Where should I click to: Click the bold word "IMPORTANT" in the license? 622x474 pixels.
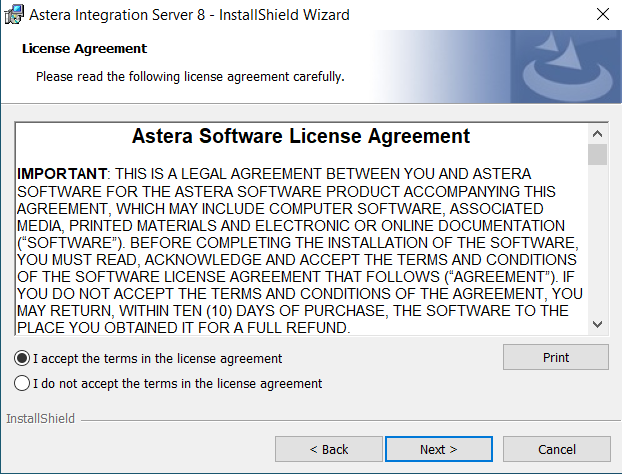click(x=62, y=174)
